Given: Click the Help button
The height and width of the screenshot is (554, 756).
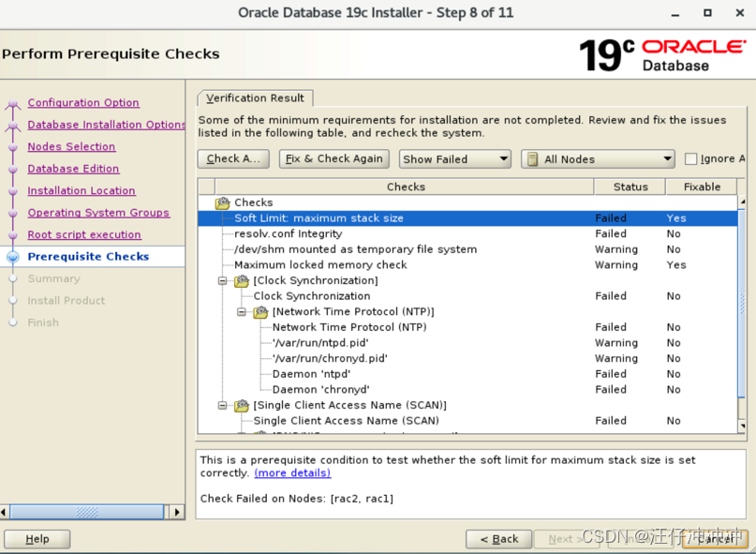Looking at the screenshot, I should [x=37, y=539].
